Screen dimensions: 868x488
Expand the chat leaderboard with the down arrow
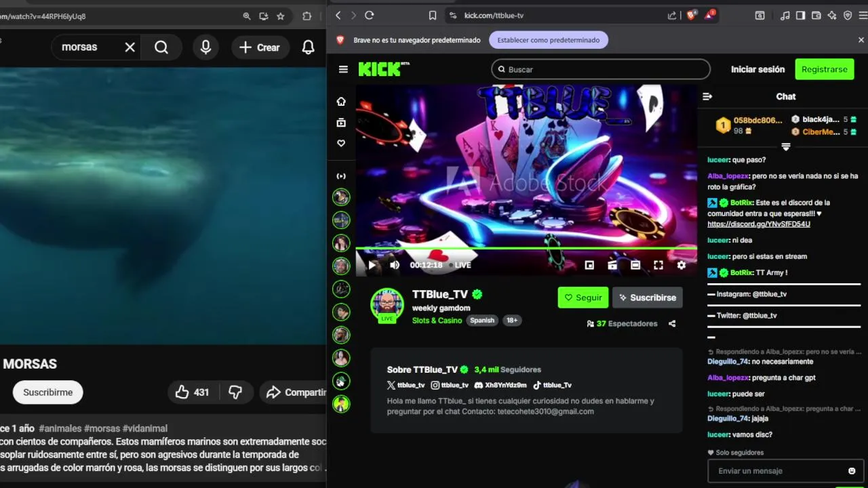click(786, 146)
